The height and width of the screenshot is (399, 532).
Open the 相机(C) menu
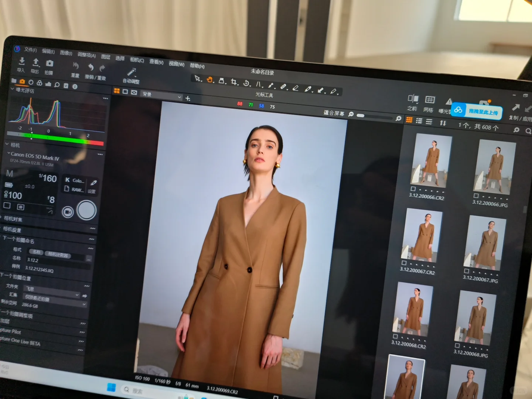[137, 60]
